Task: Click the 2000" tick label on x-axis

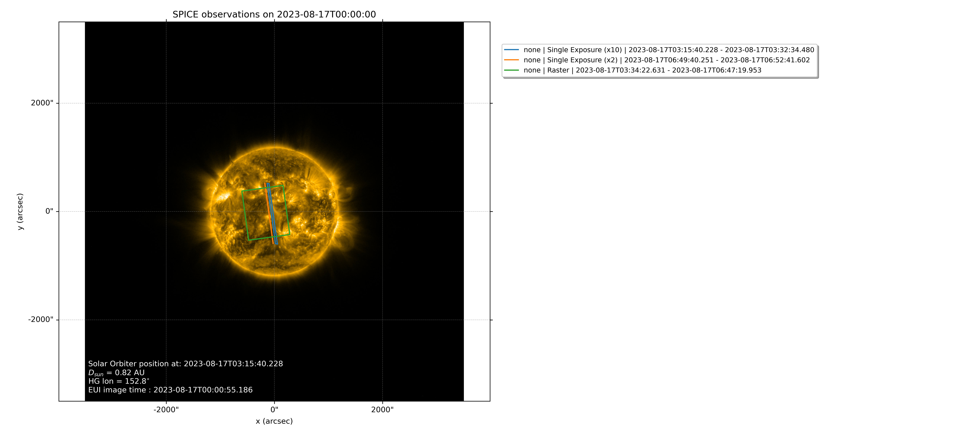Action: coord(382,410)
